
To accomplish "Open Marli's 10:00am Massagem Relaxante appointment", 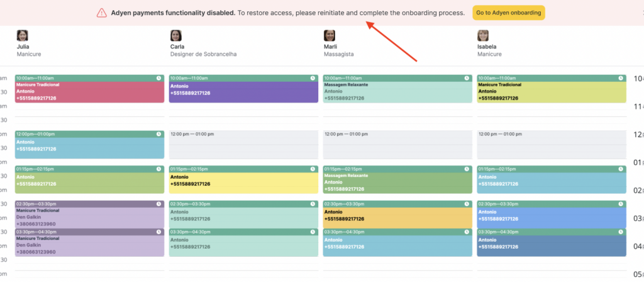I will coord(397,92).
